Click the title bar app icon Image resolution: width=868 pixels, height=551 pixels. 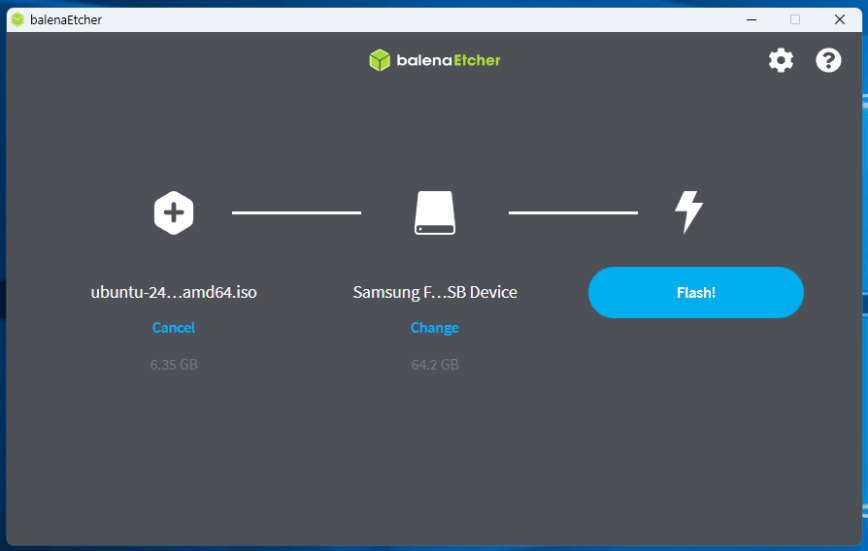click(17, 19)
